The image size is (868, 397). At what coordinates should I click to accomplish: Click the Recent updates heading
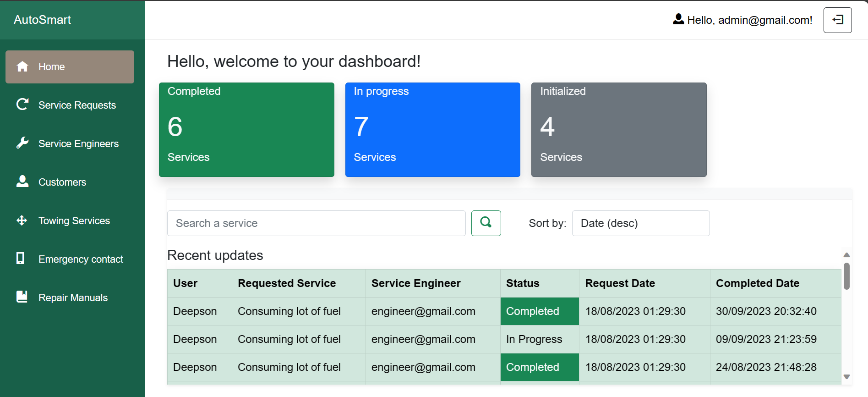coord(215,255)
